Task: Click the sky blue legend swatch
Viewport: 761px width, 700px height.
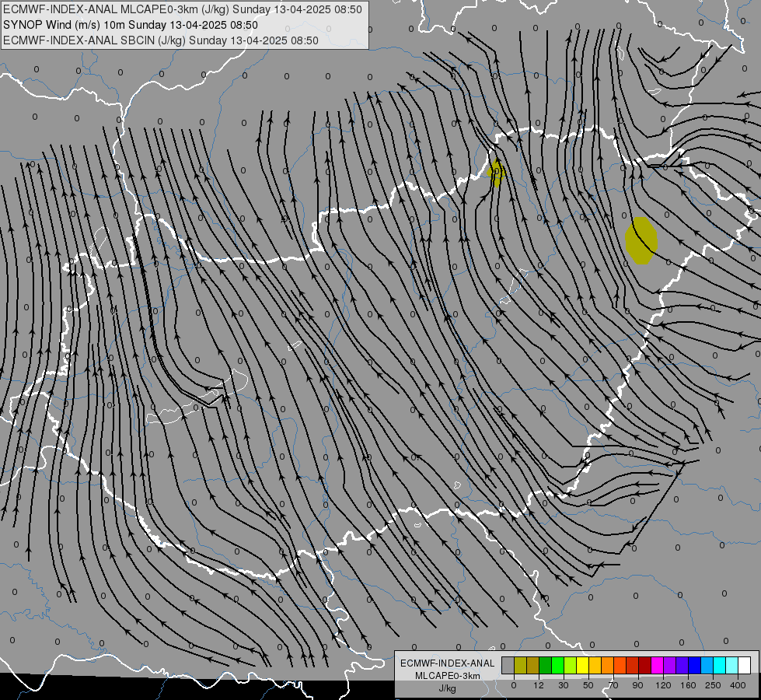Action: tap(707, 666)
